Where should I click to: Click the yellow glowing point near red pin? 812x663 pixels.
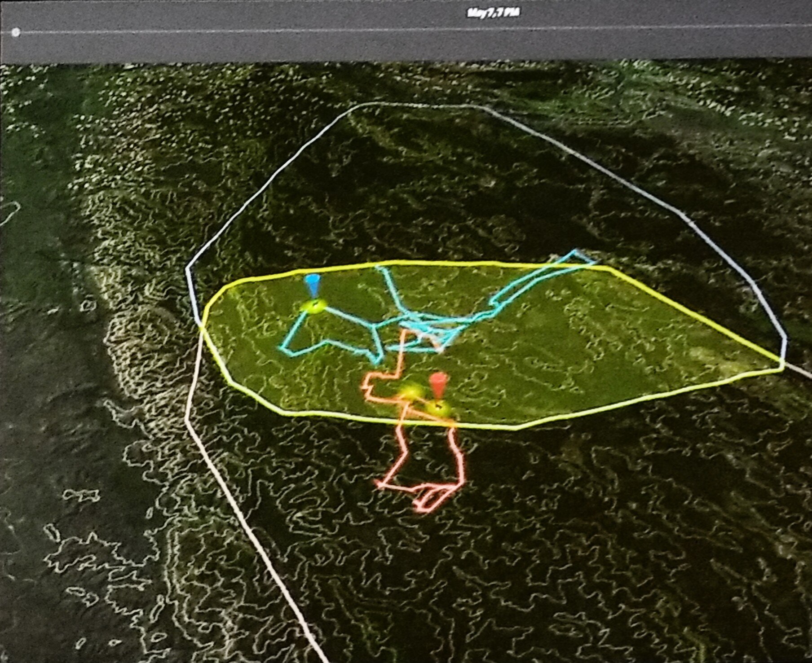pyautogui.click(x=410, y=392)
